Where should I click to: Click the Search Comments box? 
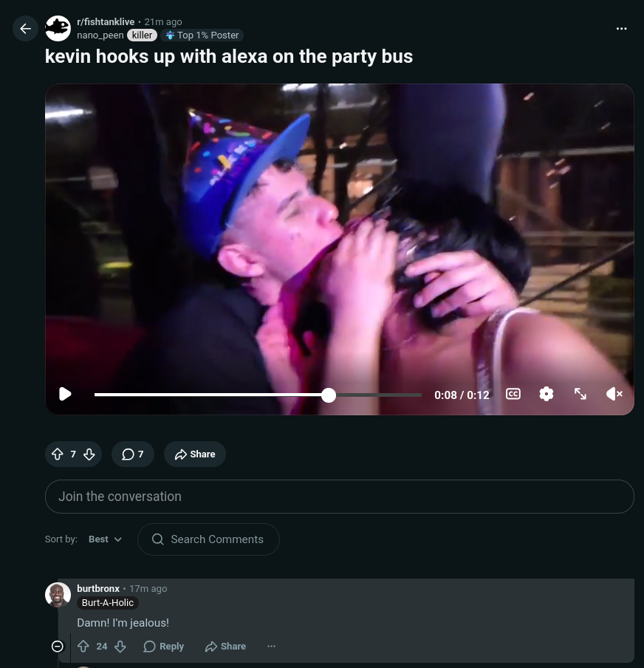[209, 539]
